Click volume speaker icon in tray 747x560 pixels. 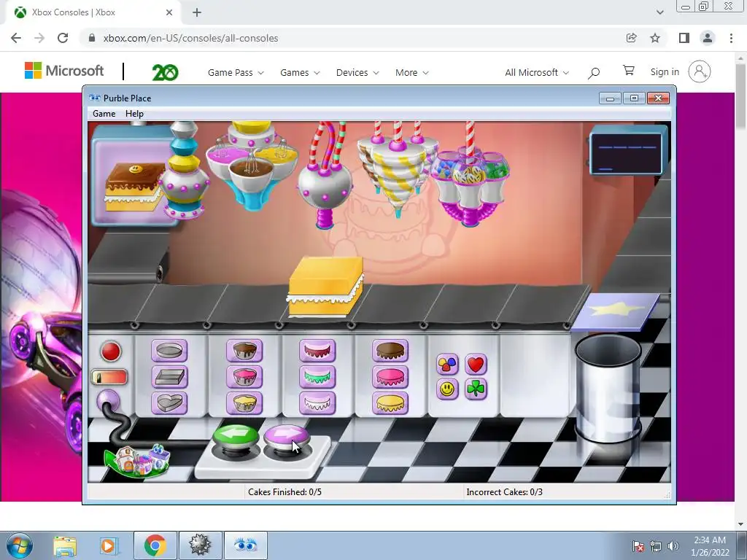pos(673,546)
